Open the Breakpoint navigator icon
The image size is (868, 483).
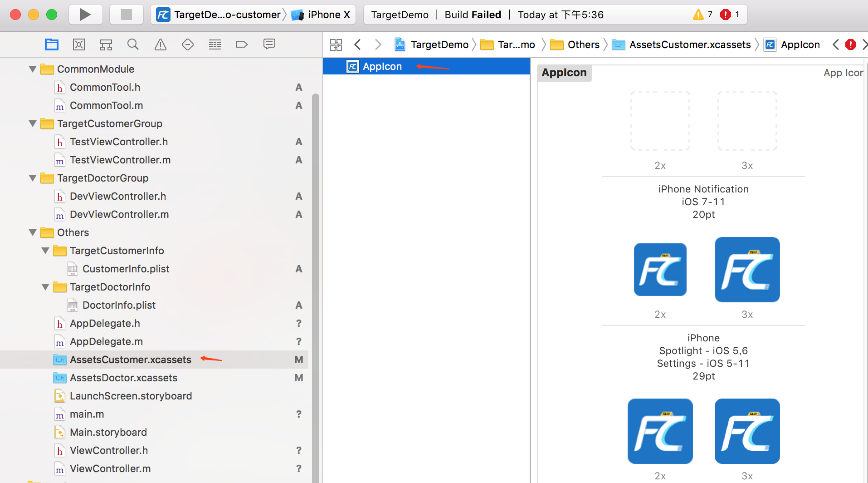242,44
